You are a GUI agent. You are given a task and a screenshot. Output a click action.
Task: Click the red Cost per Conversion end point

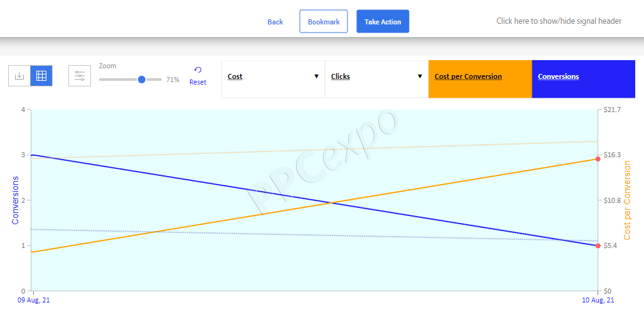598,158
